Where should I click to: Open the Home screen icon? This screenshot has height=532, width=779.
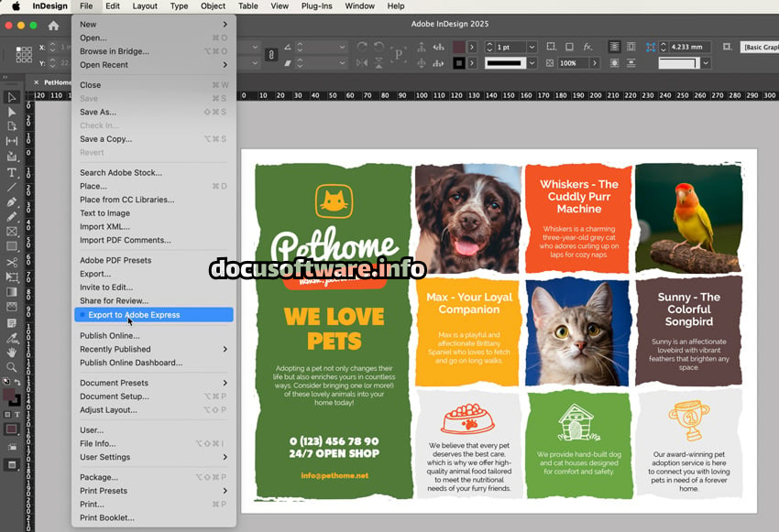54,26
